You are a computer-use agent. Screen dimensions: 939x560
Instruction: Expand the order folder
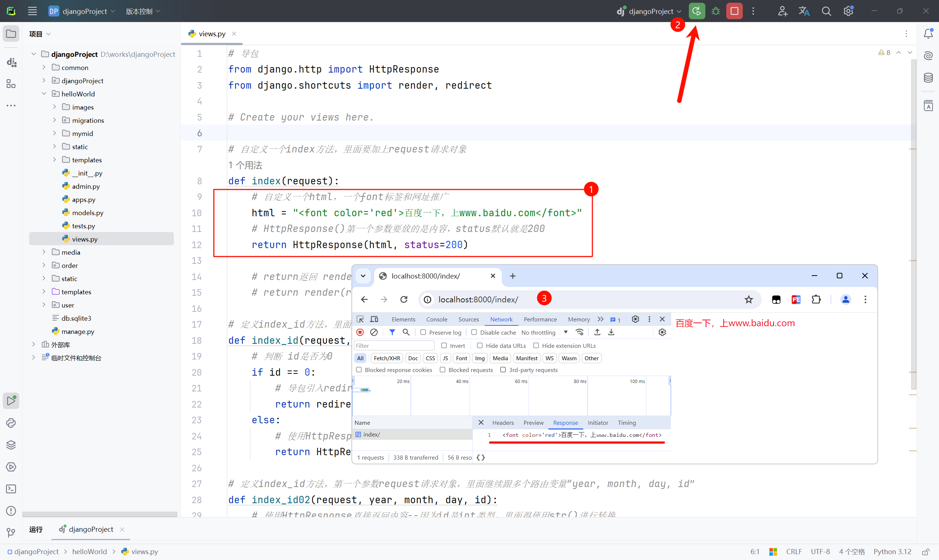coord(44,265)
